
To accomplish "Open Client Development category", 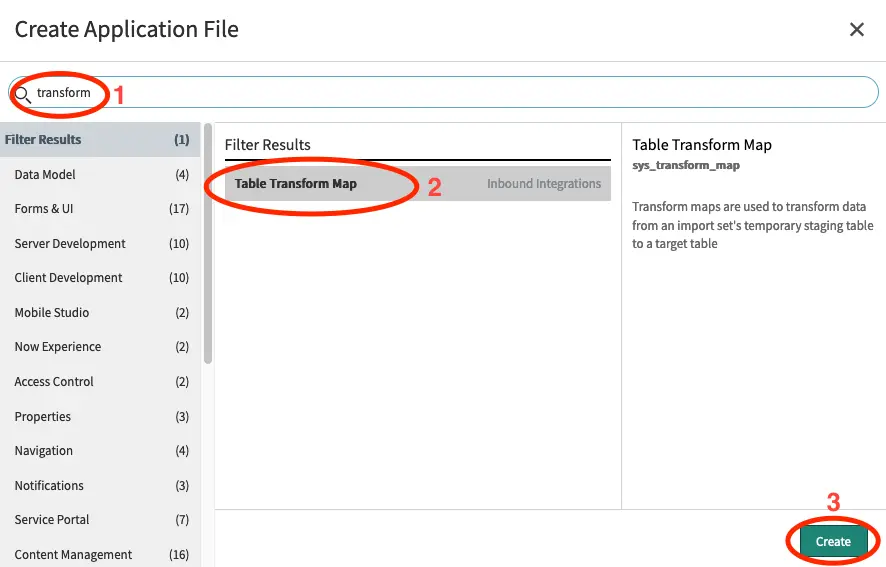I will tap(98, 278).
